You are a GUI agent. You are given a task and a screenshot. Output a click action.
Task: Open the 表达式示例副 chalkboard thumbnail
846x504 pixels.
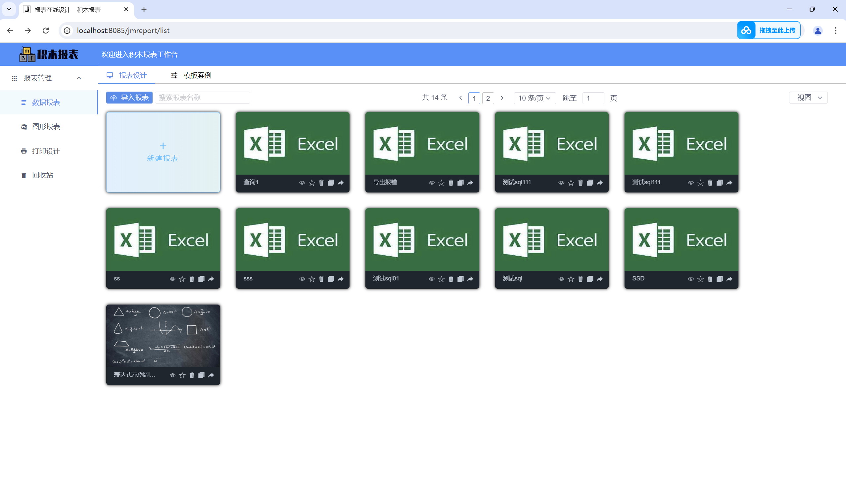click(x=163, y=336)
